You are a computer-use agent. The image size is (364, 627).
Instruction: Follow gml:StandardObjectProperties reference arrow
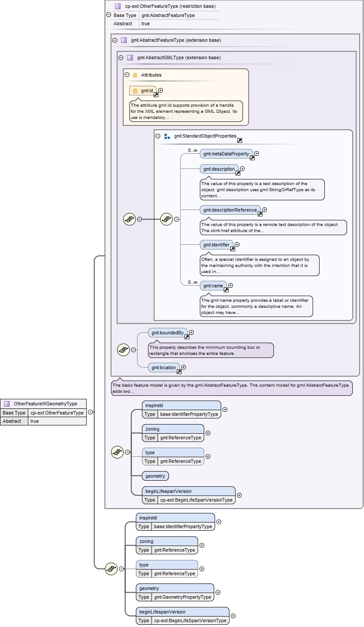point(239,141)
